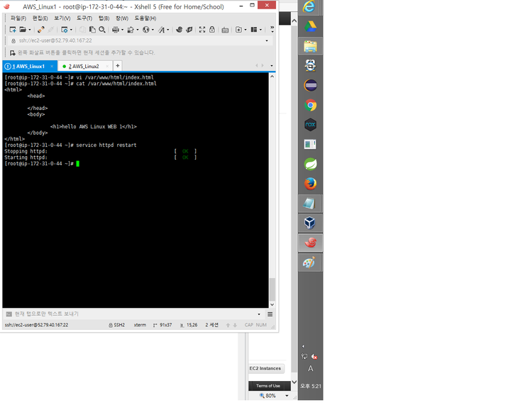Click the EC2 Instances button
Screen dimensions: 525x420
point(265,368)
